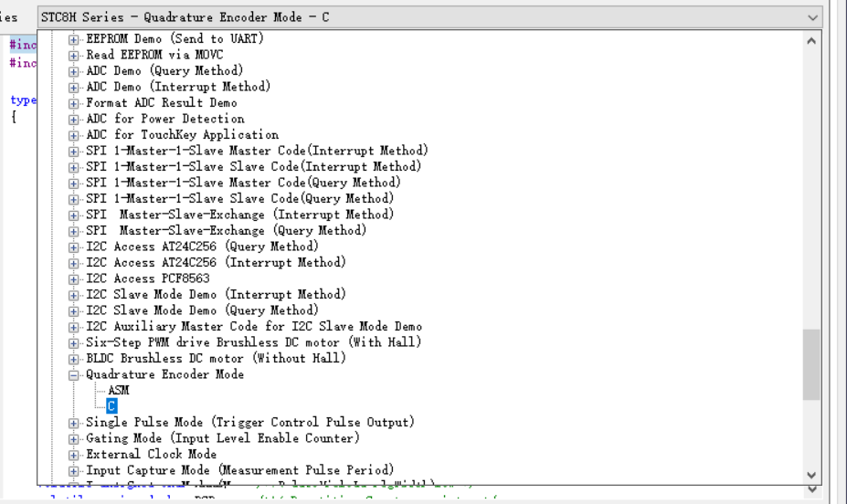The height and width of the screenshot is (504, 847).
Task: Expand I2C Slave Mode Demo (Interrupt Method)
Action: pyautogui.click(x=73, y=295)
